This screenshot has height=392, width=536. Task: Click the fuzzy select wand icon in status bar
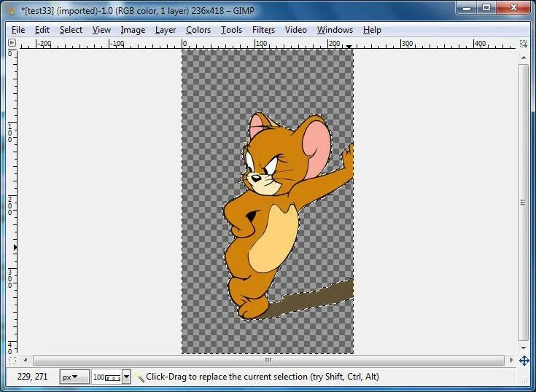pyautogui.click(x=139, y=377)
